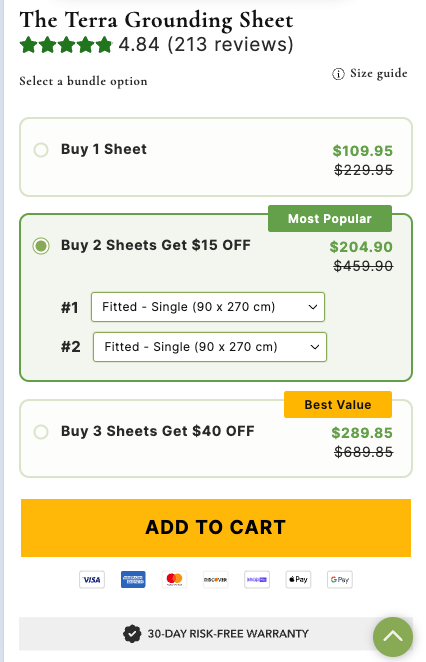426x662 pixels.
Task: Click the Best Value badge
Action: pyautogui.click(x=338, y=404)
